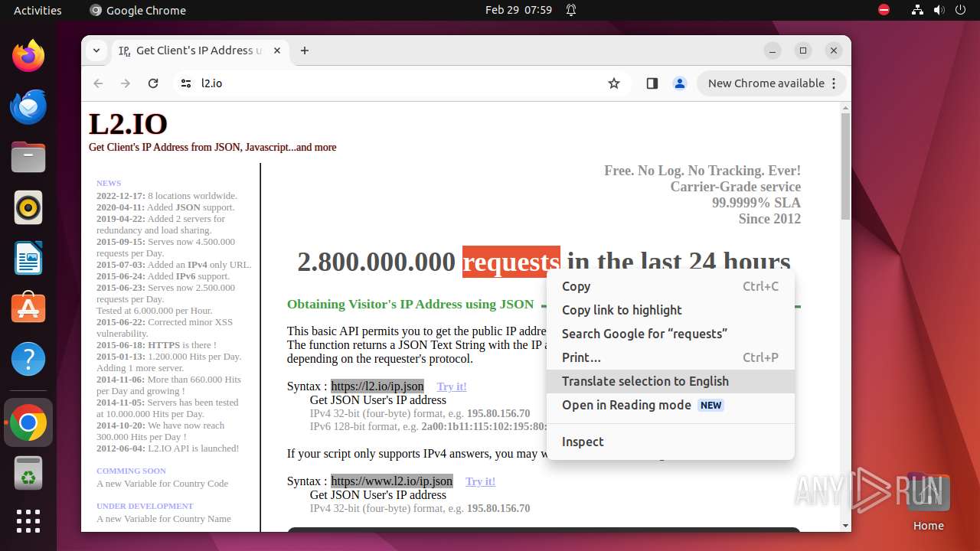Click the NEWS sidebar heading
The image size is (980, 551).
click(109, 184)
